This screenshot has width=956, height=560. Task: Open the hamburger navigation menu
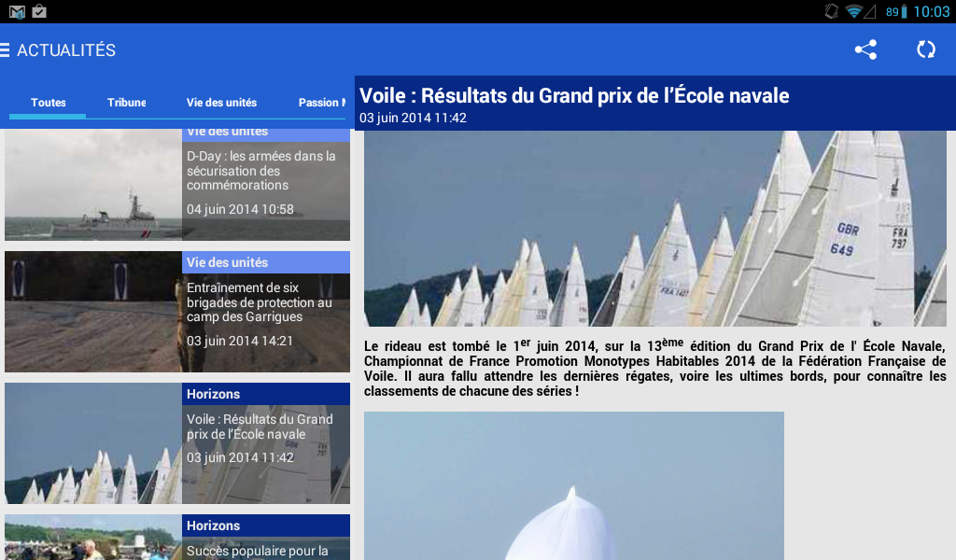coord(5,50)
